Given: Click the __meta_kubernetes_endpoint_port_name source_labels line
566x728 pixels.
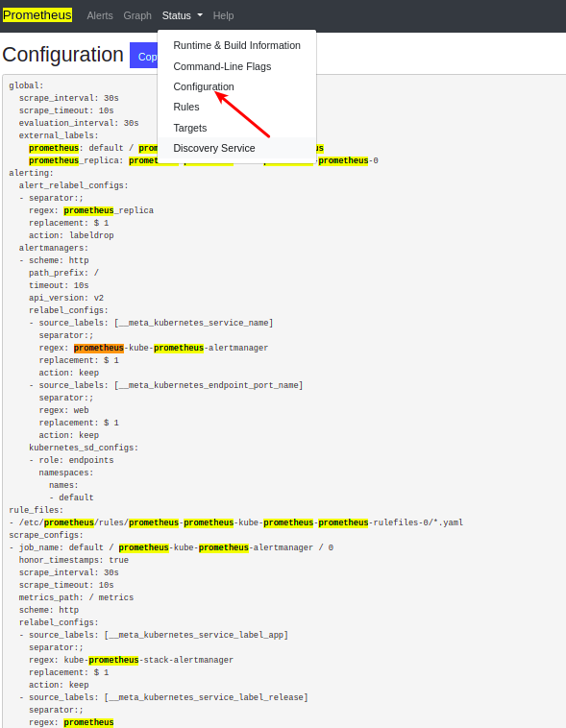Looking at the screenshot, I should 166,385.
